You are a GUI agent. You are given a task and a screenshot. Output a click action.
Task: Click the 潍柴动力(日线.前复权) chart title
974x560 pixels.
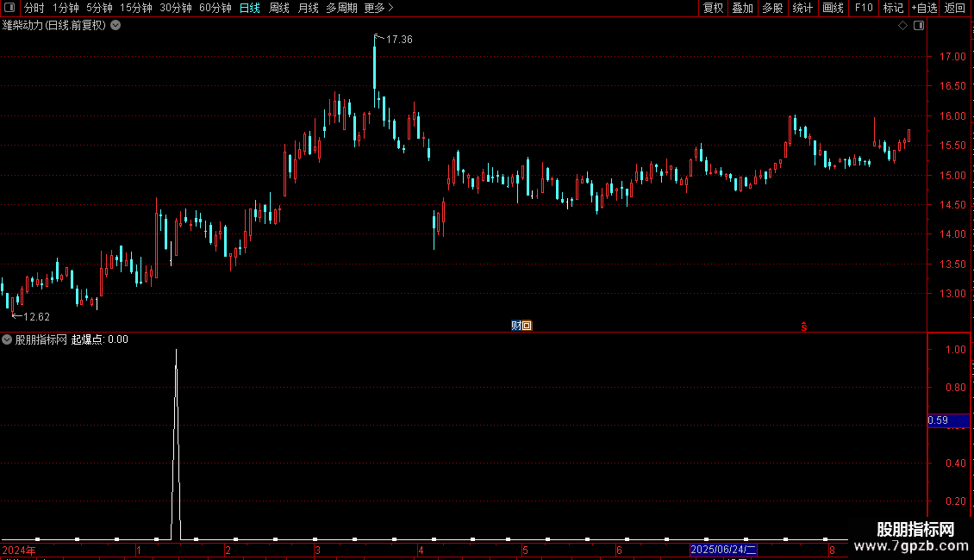(54, 26)
